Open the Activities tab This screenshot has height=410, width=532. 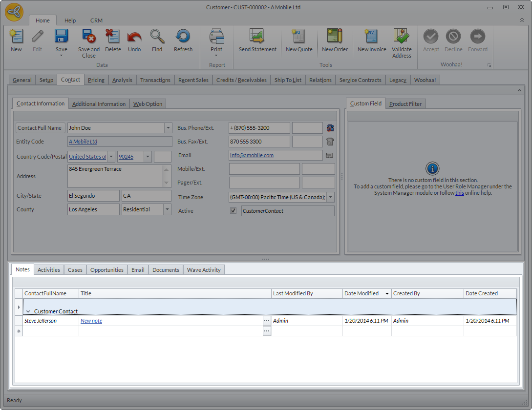tap(49, 270)
